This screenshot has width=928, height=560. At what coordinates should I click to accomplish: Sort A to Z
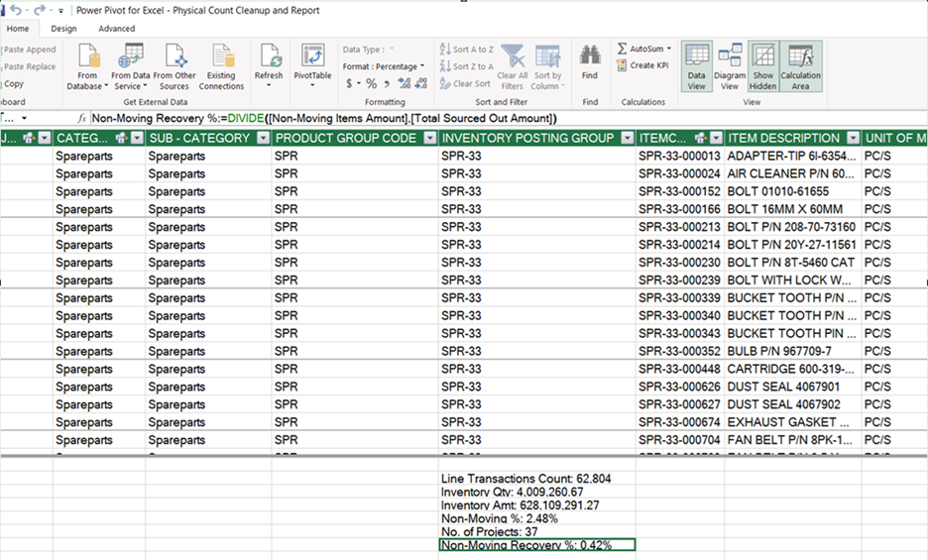click(x=467, y=50)
